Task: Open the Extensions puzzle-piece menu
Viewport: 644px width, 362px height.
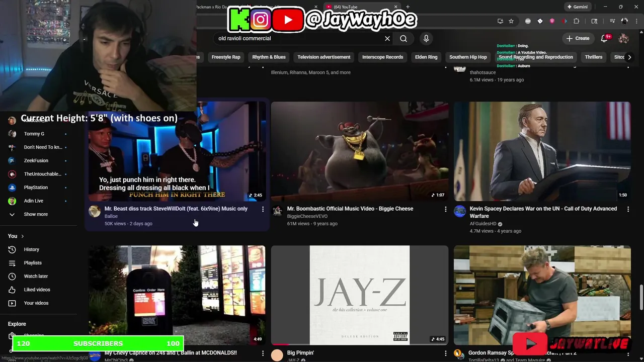Action: (x=577, y=21)
